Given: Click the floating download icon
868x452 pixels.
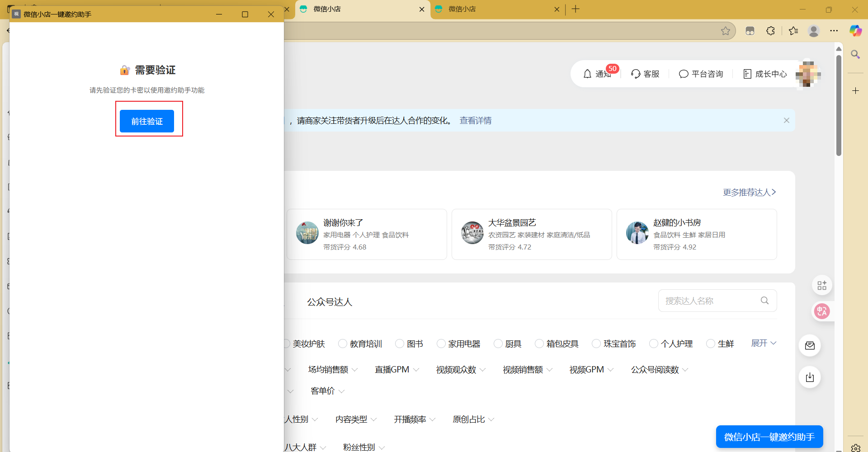Looking at the screenshot, I should [x=810, y=377].
